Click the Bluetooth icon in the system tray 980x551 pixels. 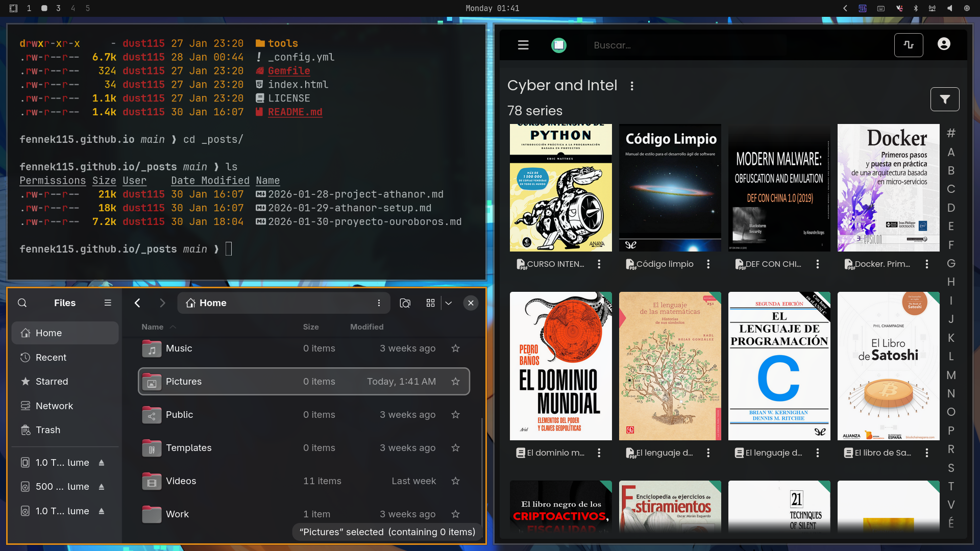(916, 8)
